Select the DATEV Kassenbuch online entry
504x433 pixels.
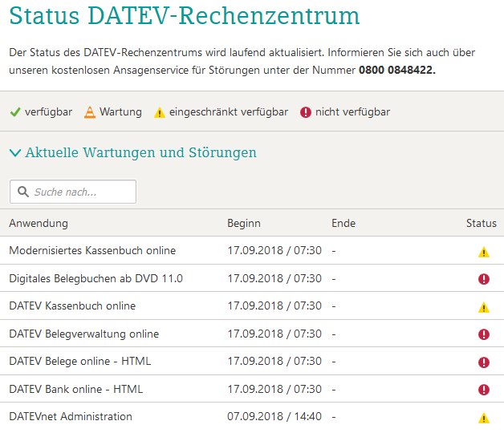(x=72, y=306)
